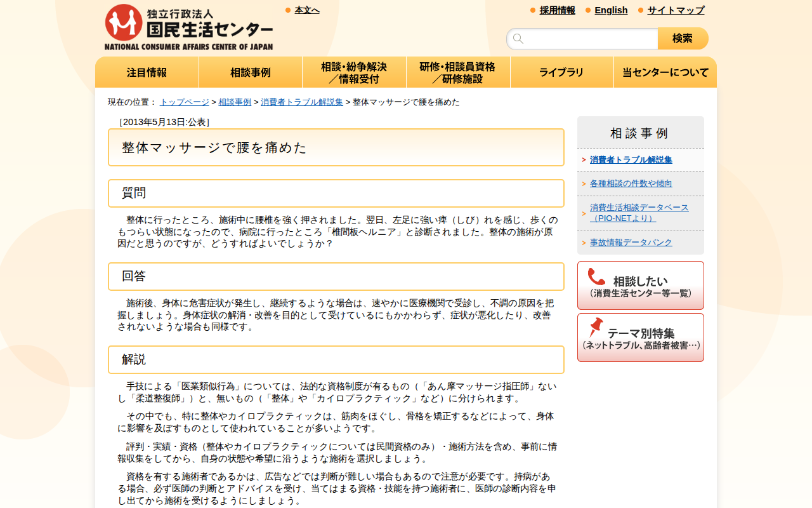Click the 相談したい consultation banner text
This screenshot has width=812, height=508.
click(x=640, y=286)
